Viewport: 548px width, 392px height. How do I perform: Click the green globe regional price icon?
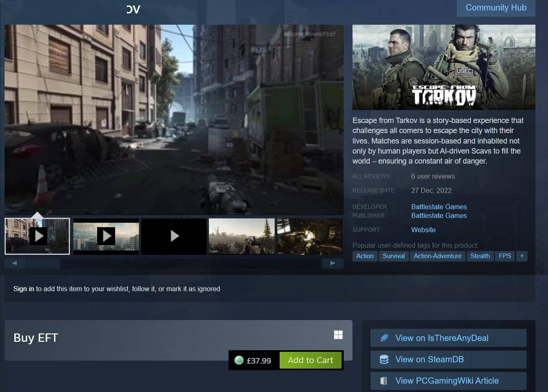(x=239, y=360)
